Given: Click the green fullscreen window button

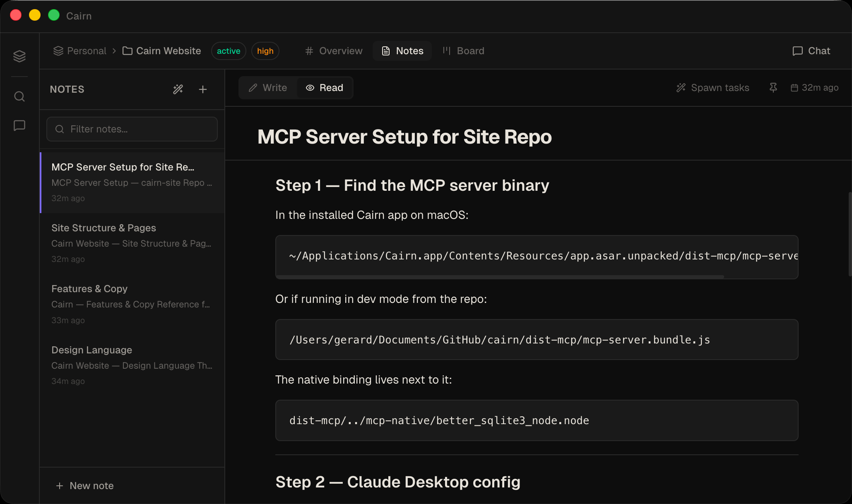Looking at the screenshot, I should pyautogui.click(x=54, y=15).
